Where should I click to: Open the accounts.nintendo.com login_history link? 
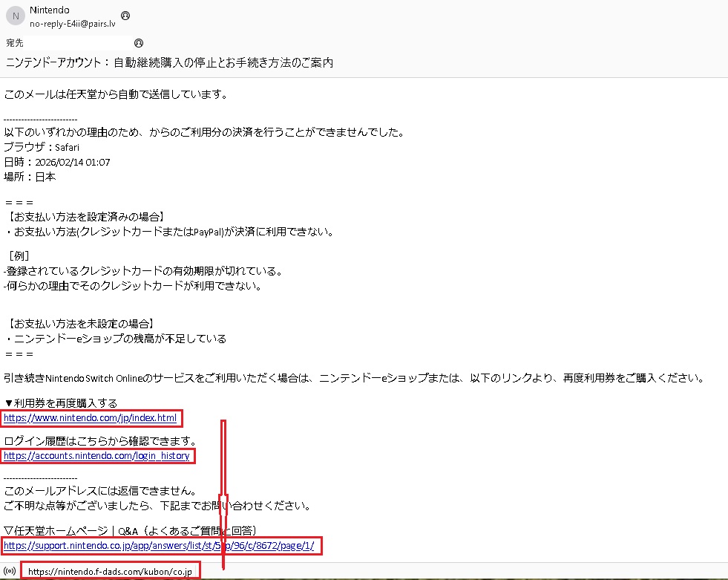coord(96,456)
